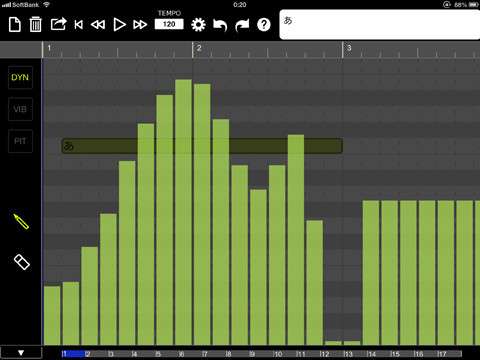Tap measure 2 marker in the ruler
The height and width of the screenshot is (360, 480).
tap(199, 48)
